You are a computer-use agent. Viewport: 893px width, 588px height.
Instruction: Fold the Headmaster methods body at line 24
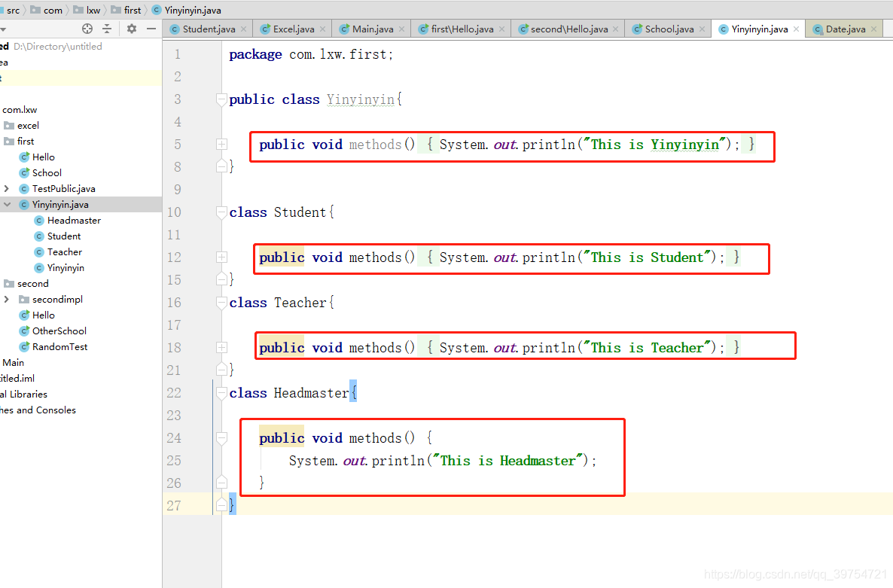point(220,437)
